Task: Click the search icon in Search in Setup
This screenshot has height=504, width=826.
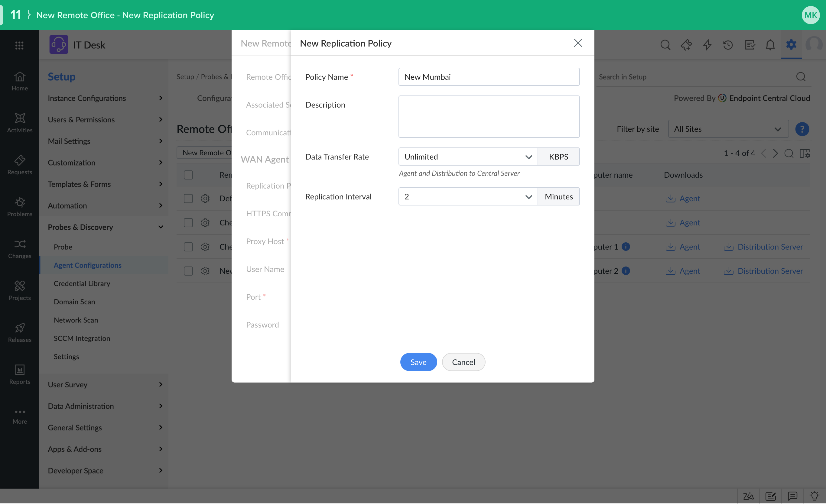Action: (x=801, y=77)
